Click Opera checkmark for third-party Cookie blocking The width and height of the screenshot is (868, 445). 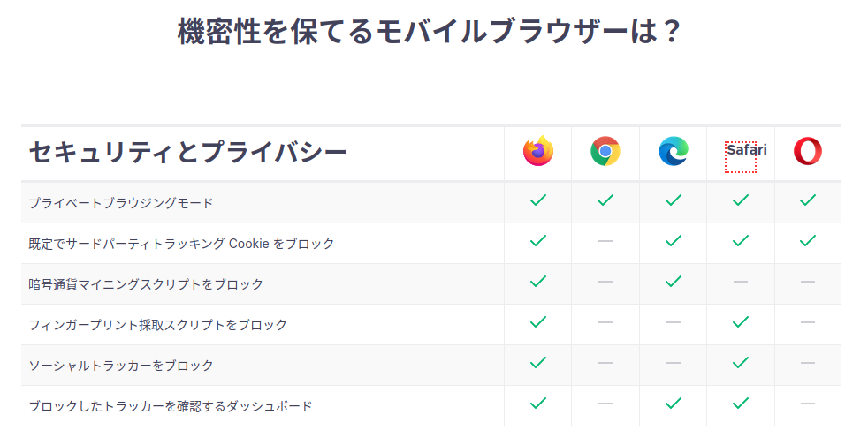807,241
